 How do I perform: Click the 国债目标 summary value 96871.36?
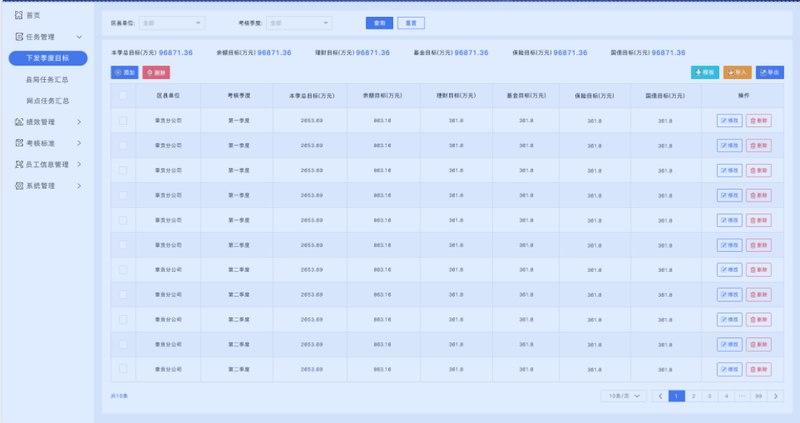click(x=668, y=53)
